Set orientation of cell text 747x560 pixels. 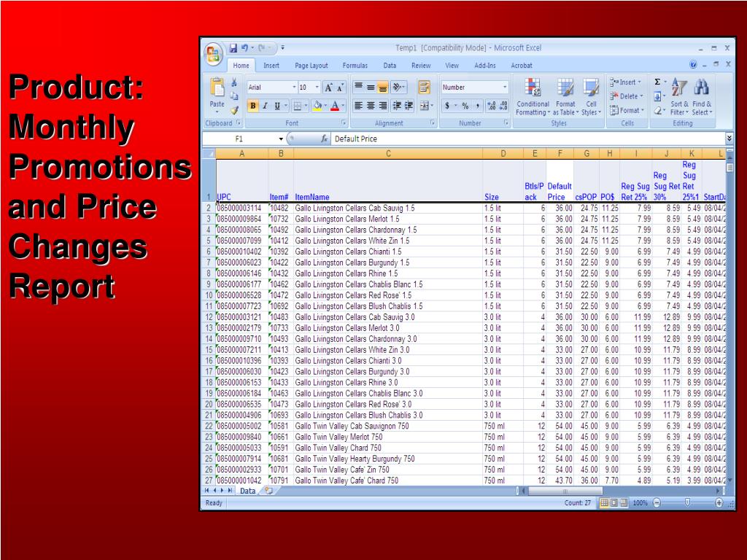[398, 87]
